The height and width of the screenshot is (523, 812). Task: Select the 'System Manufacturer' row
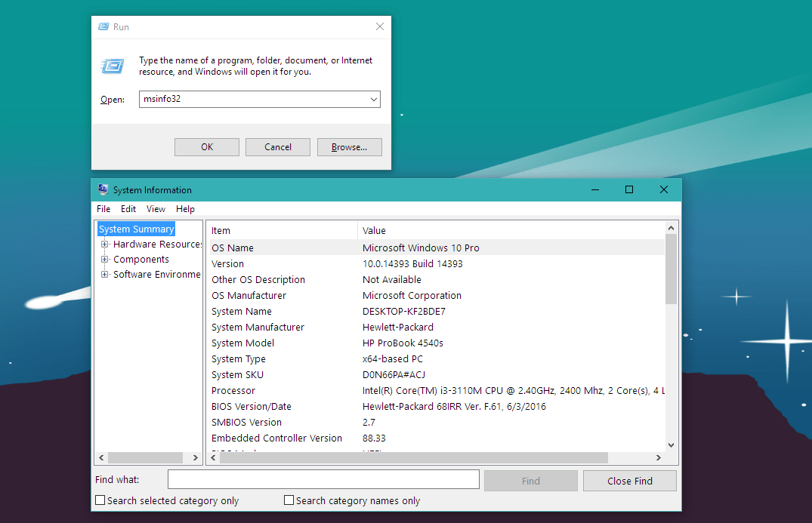pos(436,328)
